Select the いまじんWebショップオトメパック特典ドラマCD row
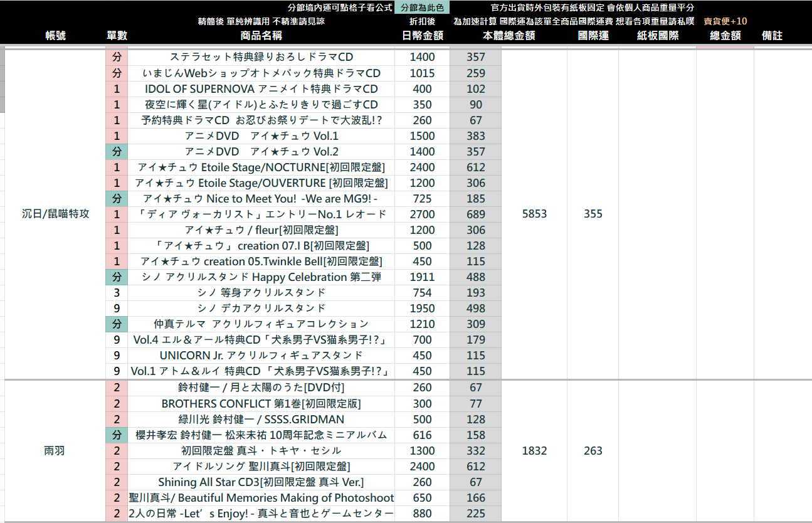Screen dimensions: 812x523 click(261, 73)
